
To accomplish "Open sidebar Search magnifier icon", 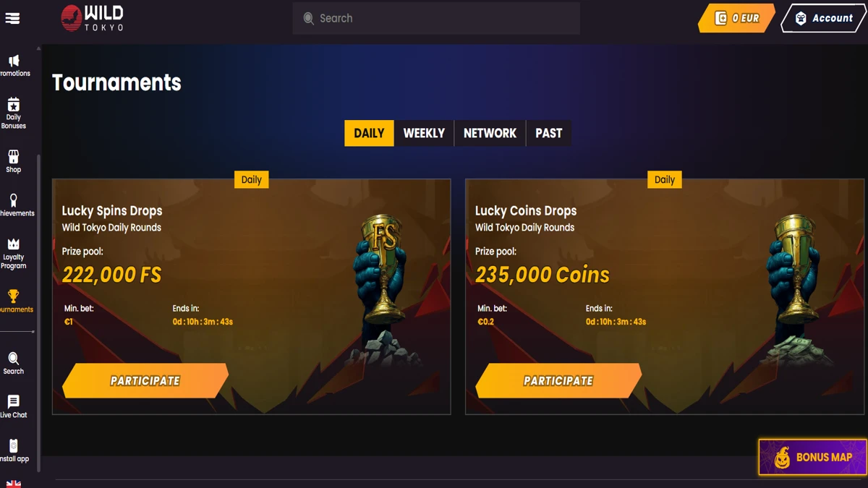I will pos(14,359).
